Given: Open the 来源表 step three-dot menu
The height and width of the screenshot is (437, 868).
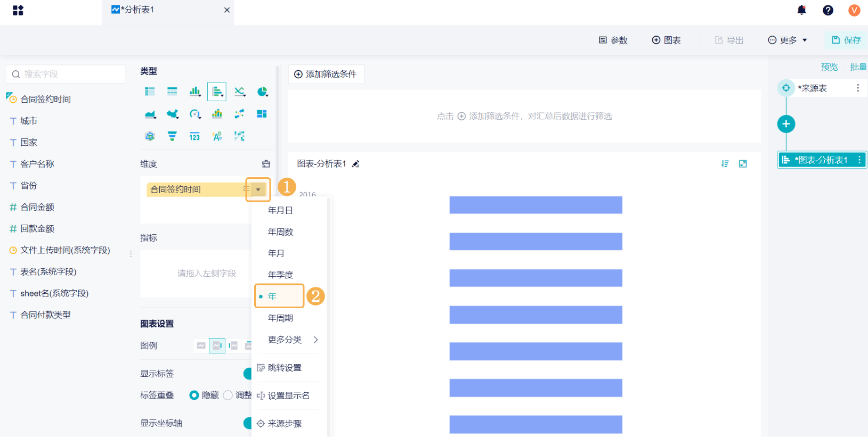Looking at the screenshot, I should tap(858, 88).
